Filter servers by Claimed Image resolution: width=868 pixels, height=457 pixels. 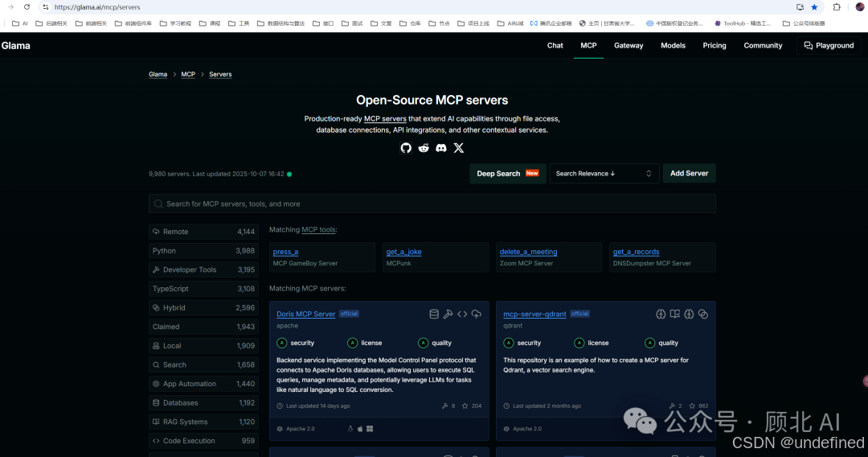203,327
